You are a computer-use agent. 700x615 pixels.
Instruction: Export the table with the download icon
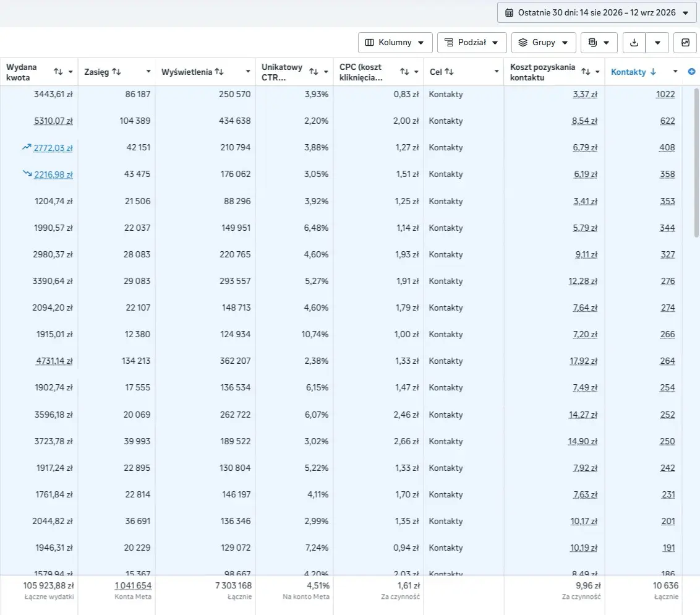coord(634,43)
